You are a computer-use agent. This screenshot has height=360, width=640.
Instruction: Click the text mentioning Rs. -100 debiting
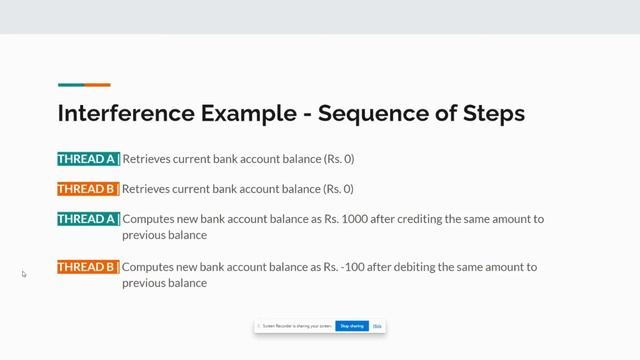click(x=329, y=275)
